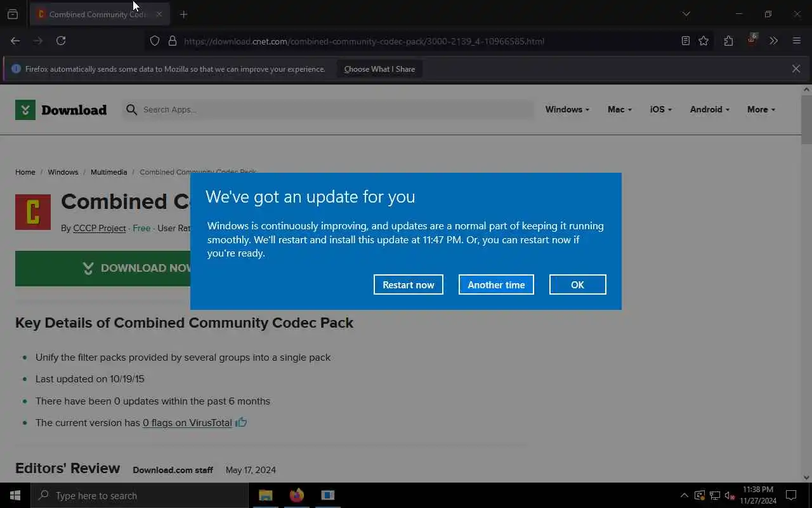Select 'Last updated on 10/19/15' text

coord(90,379)
